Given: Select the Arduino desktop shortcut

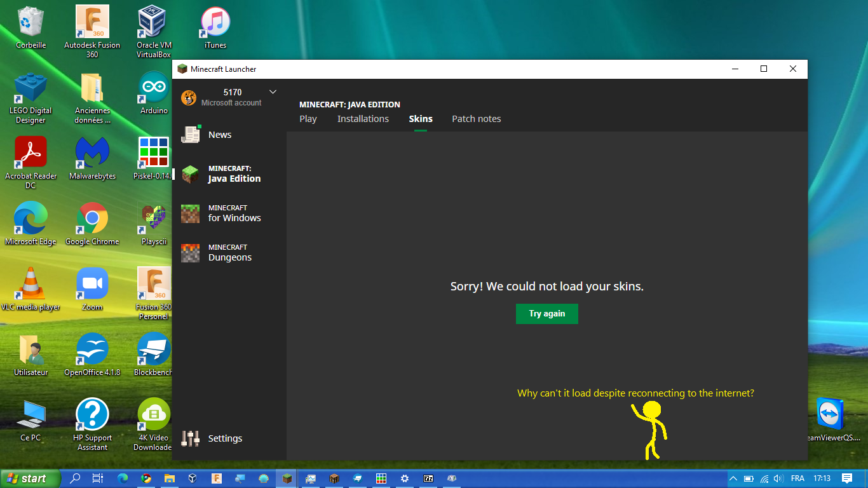Looking at the screenshot, I should (x=154, y=93).
